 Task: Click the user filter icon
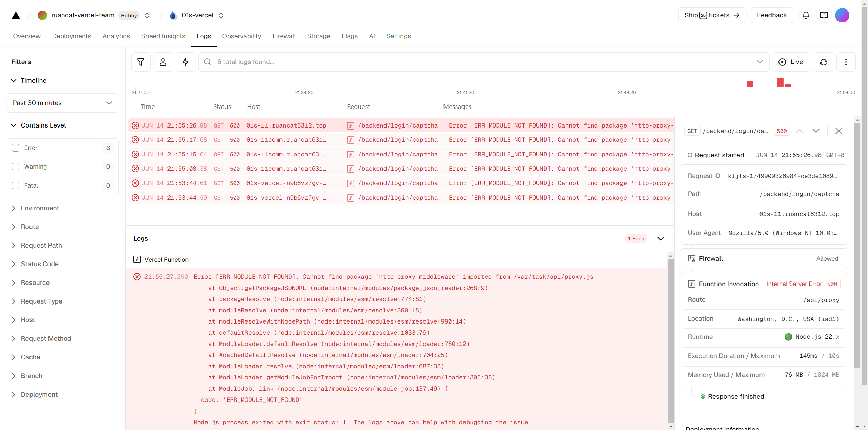pyautogui.click(x=163, y=62)
